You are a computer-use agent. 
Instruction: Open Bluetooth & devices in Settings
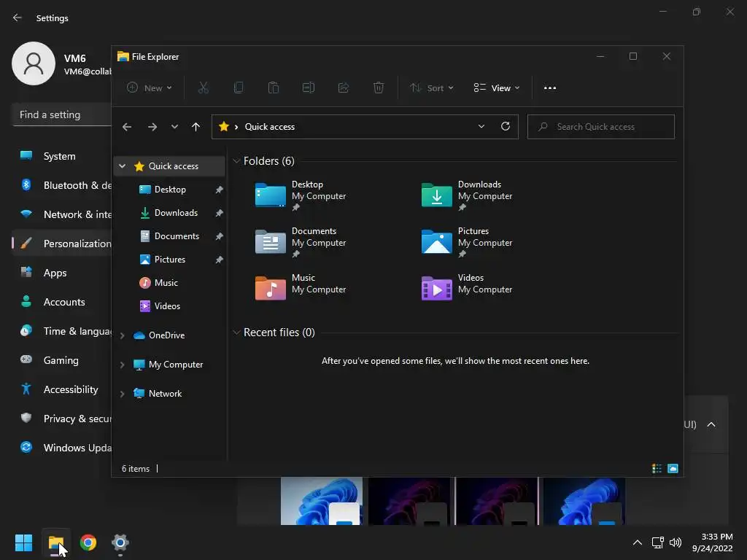click(62, 185)
